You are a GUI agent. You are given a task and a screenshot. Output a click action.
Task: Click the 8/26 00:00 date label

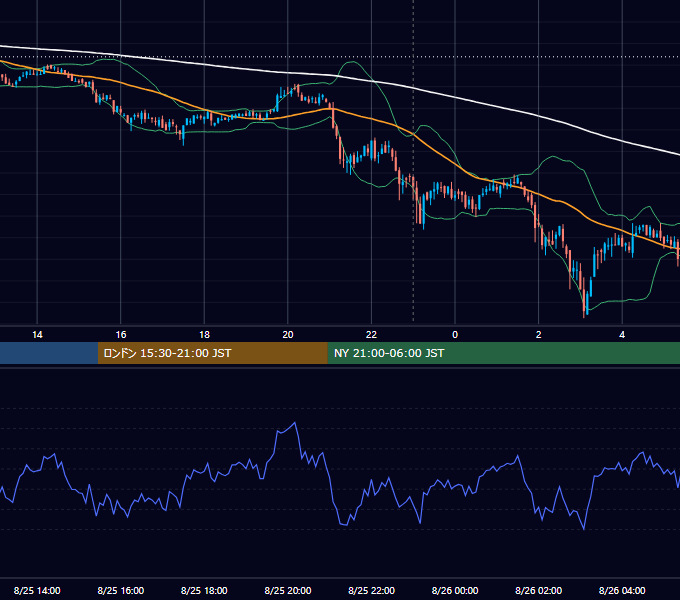click(x=455, y=590)
